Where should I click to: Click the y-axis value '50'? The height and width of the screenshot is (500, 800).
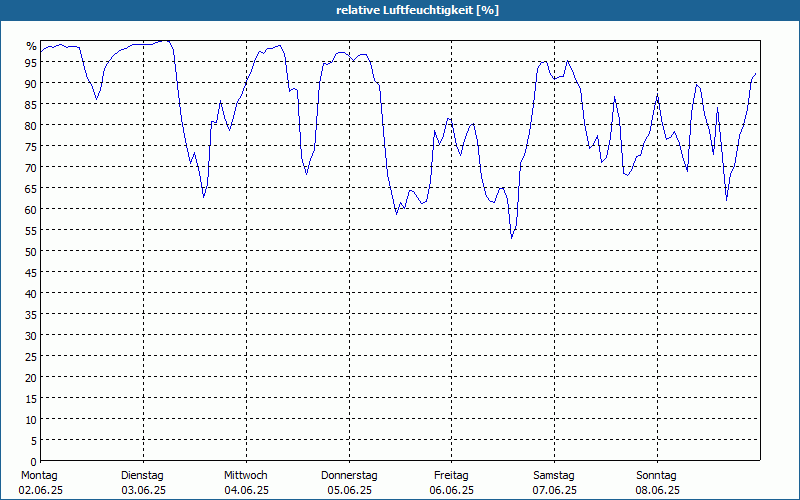[x=31, y=252]
